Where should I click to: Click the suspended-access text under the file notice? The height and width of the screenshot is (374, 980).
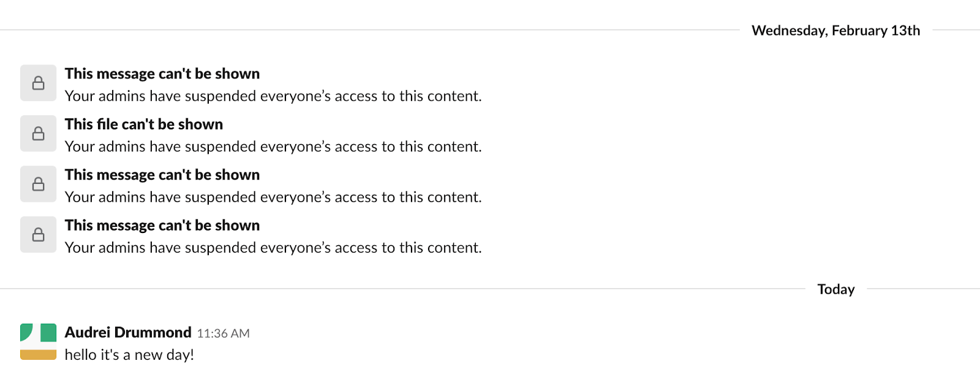[x=273, y=147]
